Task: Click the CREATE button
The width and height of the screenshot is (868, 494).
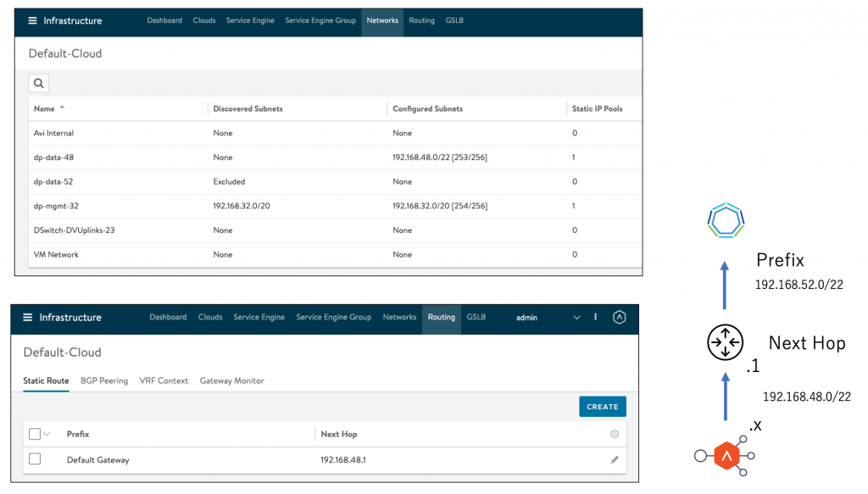Action: (603, 407)
